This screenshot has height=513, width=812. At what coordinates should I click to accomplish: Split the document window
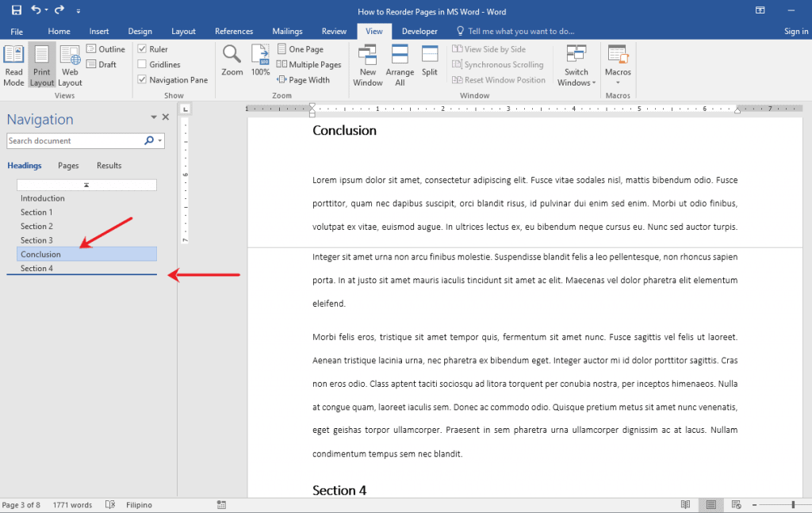tap(429, 60)
